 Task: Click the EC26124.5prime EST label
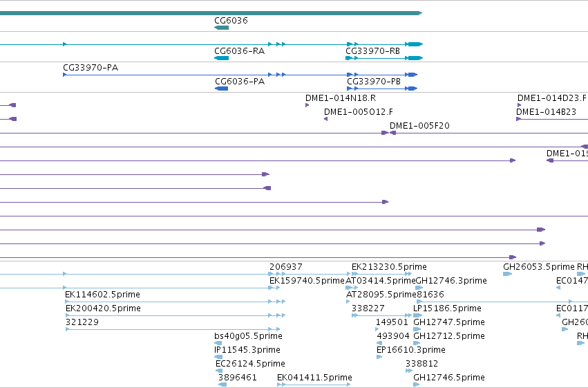(250, 364)
